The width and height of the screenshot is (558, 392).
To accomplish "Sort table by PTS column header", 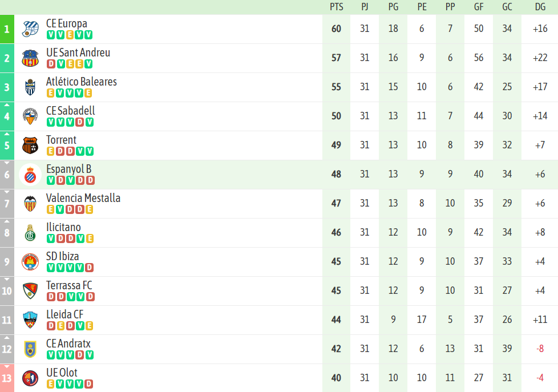I will tap(337, 7).
